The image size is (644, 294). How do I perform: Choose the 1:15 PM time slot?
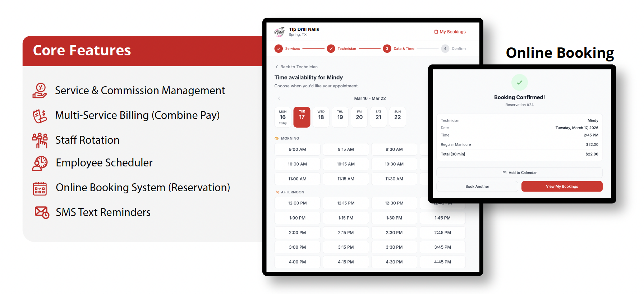click(x=346, y=218)
